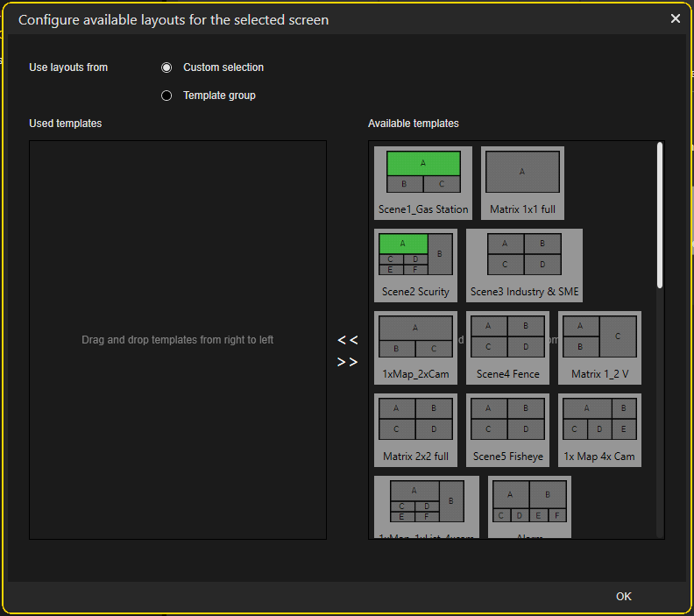Select the Matrix 2x2 full template
Viewport: 694px width, 616px height.
click(415, 429)
